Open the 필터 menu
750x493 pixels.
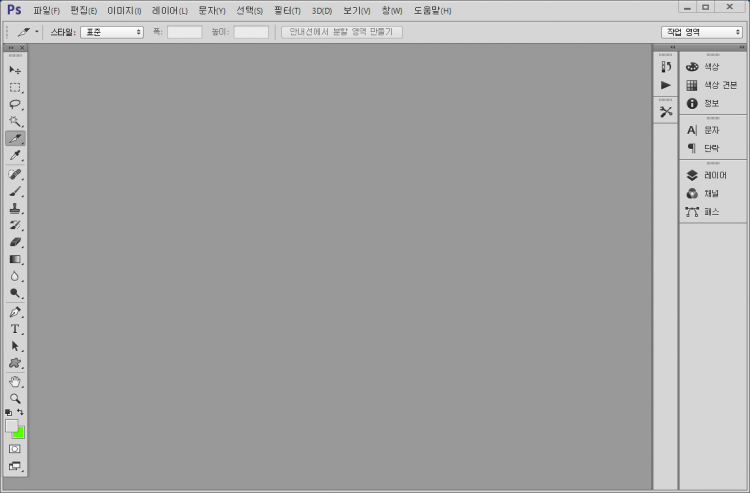287,10
